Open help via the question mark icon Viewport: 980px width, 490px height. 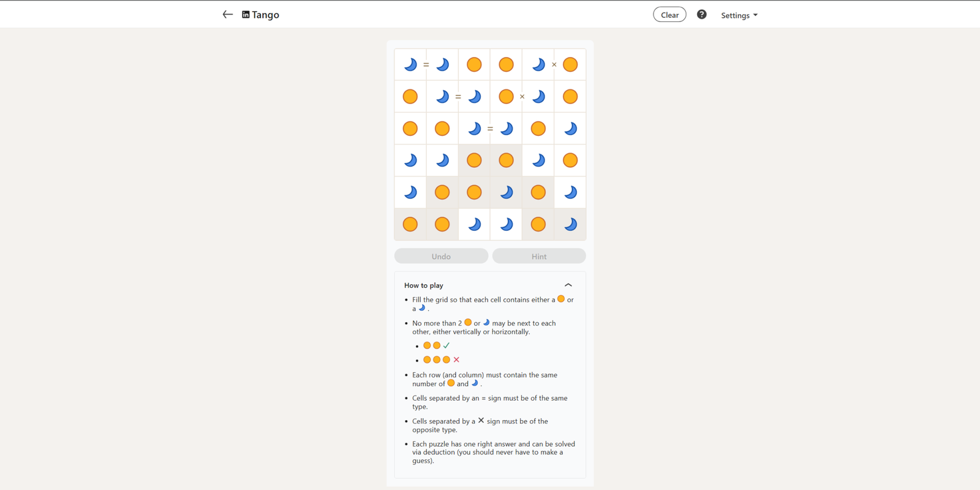tap(702, 15)
